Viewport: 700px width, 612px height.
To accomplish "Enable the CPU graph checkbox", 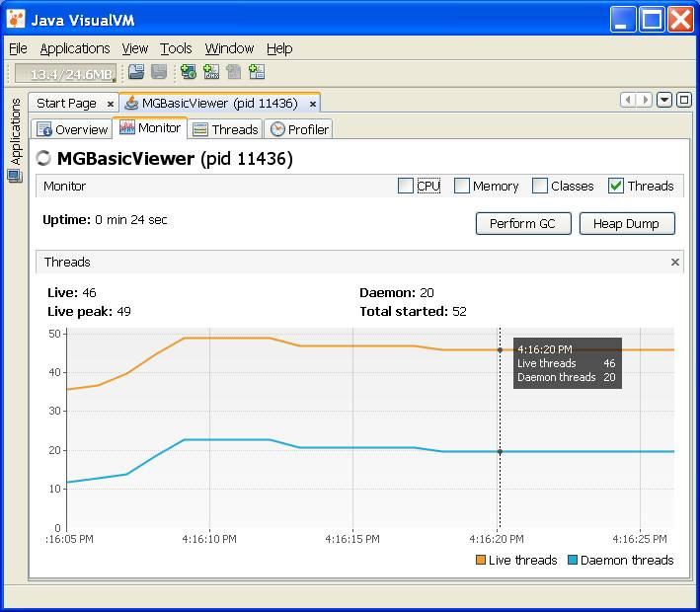I will (x=406, y=186).
